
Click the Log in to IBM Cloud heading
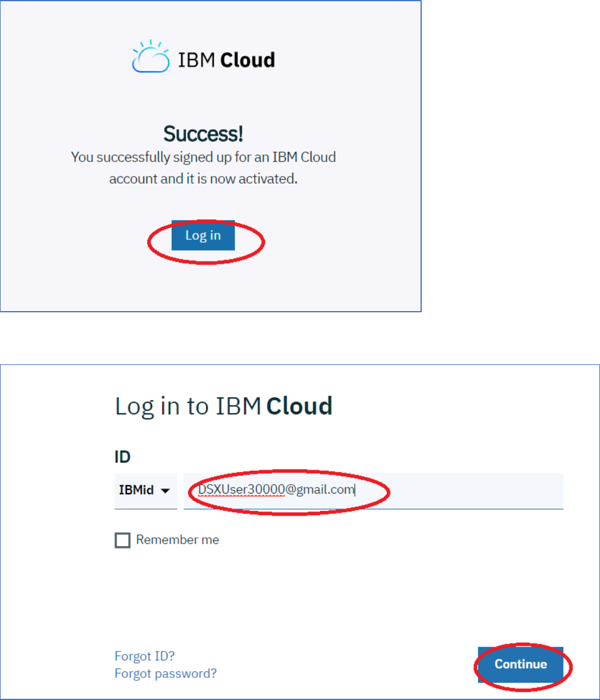(224, 406)
